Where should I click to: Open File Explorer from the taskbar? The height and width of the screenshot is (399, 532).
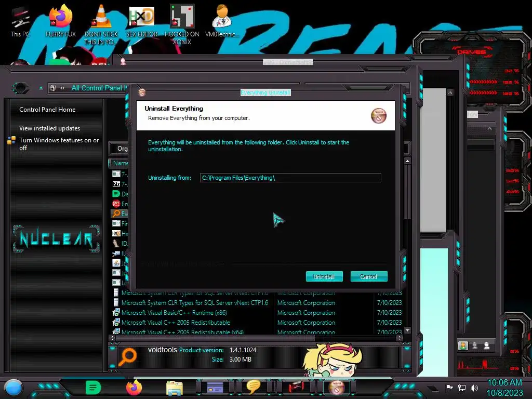(x=175, y=388)
